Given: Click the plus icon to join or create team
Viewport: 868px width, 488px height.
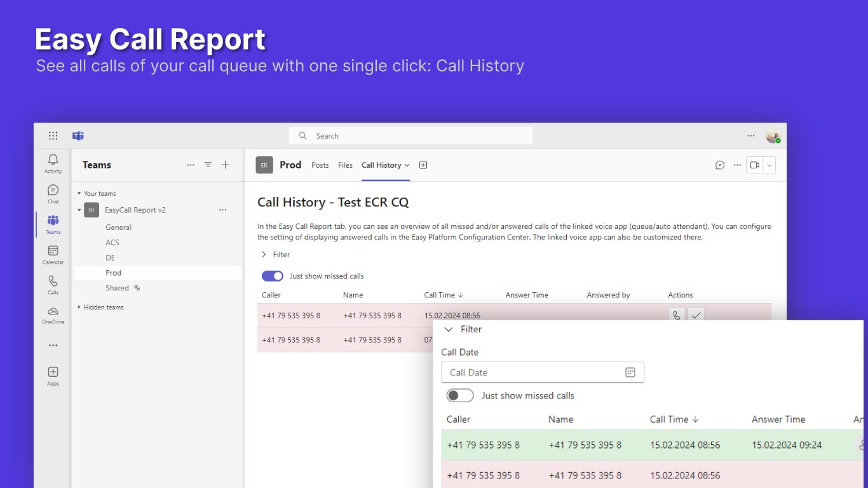Looking at the screenshot, I should tap(225, 165).
